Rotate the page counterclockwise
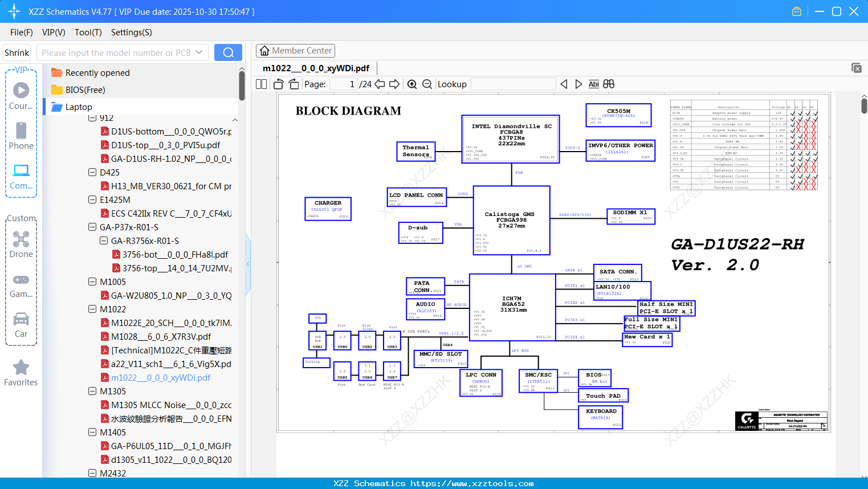This screenshot has width=868, height=489. [279, 84]
